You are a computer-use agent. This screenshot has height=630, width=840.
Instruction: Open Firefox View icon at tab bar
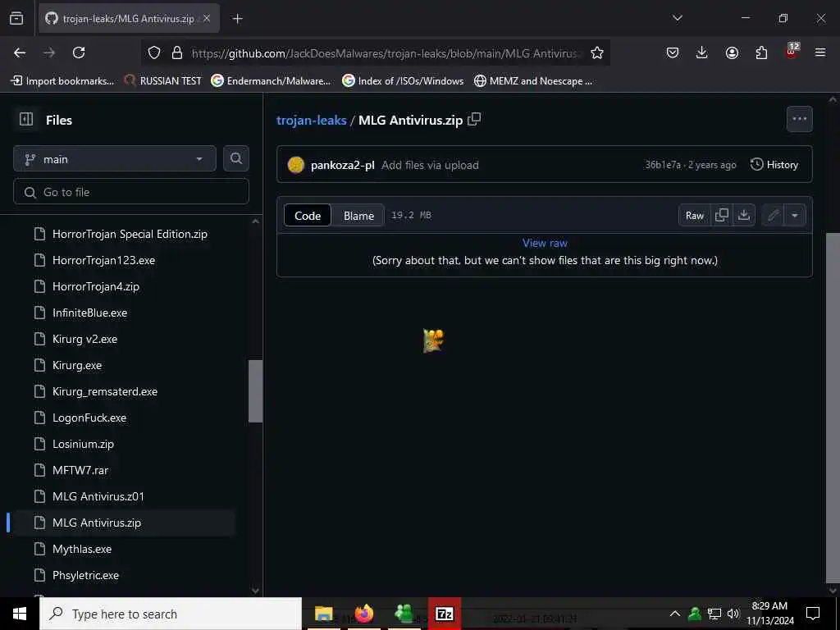click(16, 18)
